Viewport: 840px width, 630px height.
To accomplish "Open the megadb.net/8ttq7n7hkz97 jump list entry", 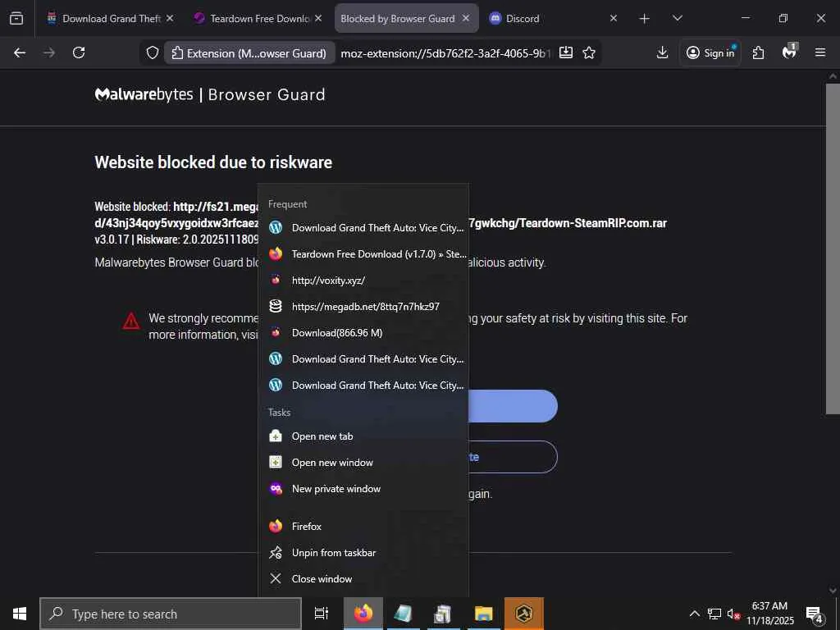I will pyautogui.click(x=363, y=307).
